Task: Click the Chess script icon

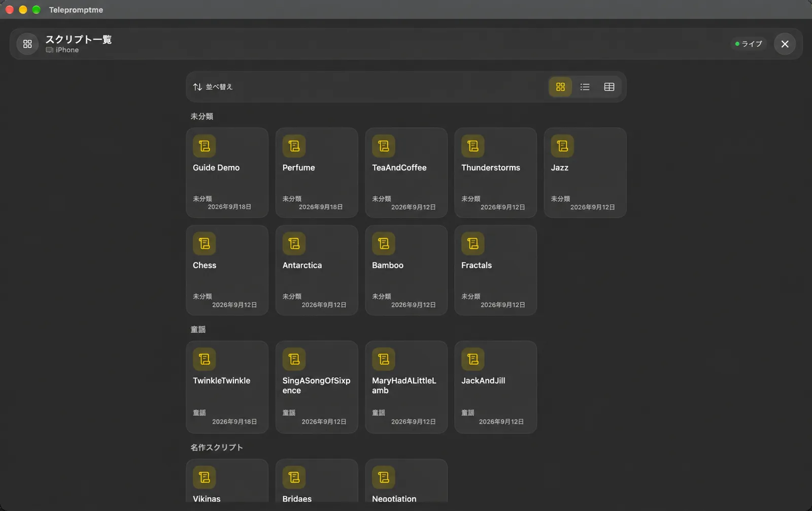Action: [x=205, y=244]
